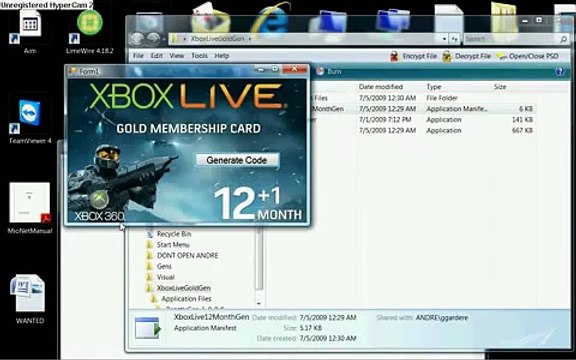Click the XboxLiveGoldGen address bar path
The image size is (576, 360).
pyautogui.click(x=217, y=39)
